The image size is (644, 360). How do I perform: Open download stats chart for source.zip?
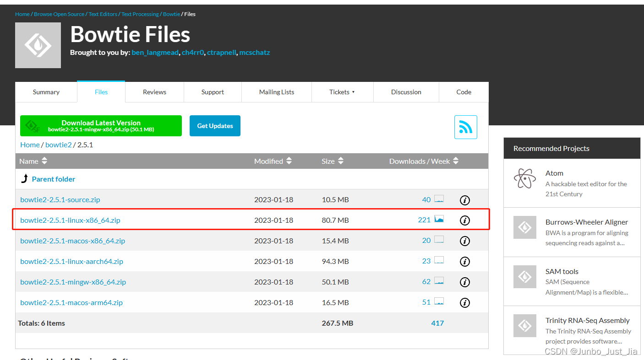[439, 199]
